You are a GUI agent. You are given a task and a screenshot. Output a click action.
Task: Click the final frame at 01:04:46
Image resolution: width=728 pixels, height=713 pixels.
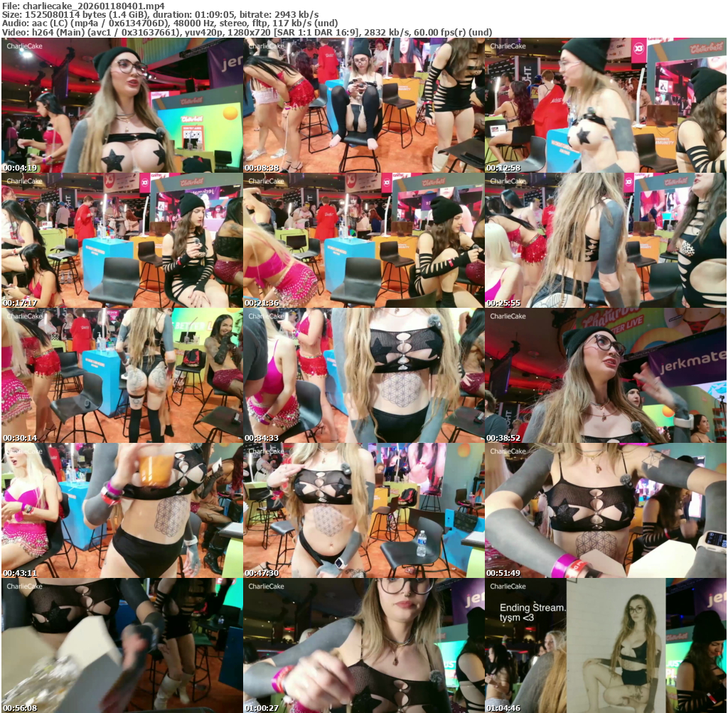pyautogui.click(x=606, y=645)
